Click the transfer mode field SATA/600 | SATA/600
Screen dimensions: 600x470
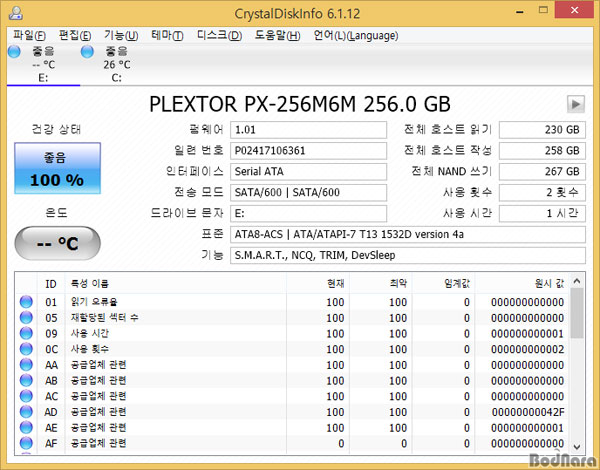(x=308, y=193)
